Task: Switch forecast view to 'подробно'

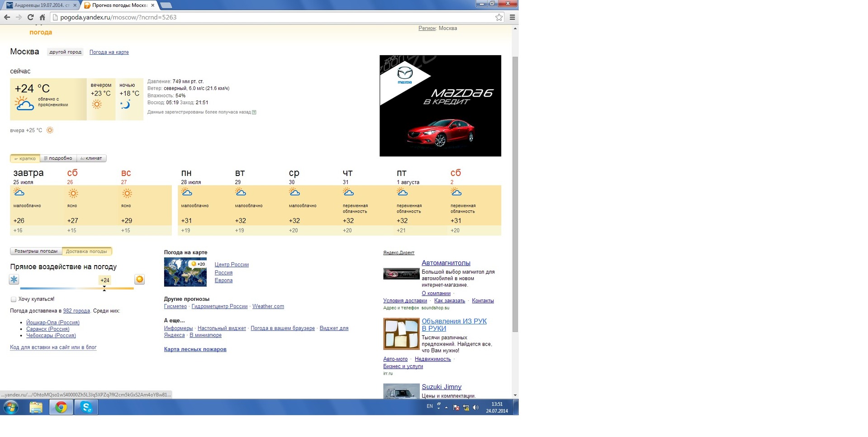Action: point(58,158)
